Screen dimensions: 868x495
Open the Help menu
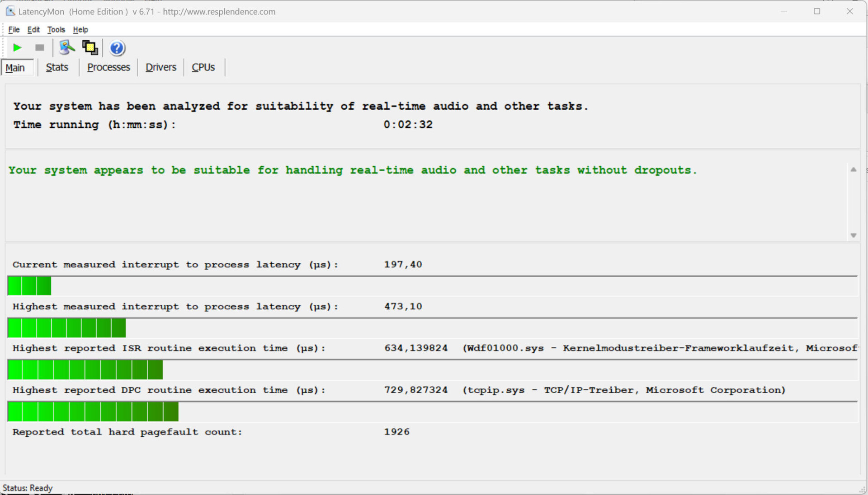click(80, 30)
